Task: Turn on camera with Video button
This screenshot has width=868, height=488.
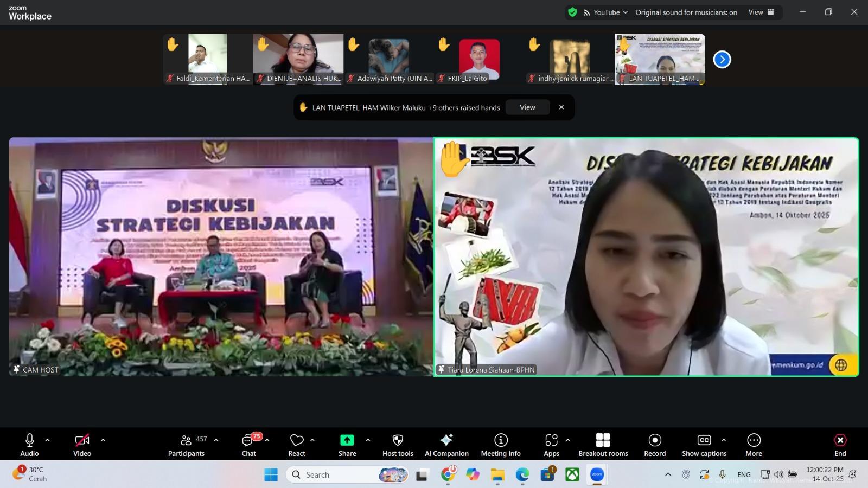Action: [82, 445]
